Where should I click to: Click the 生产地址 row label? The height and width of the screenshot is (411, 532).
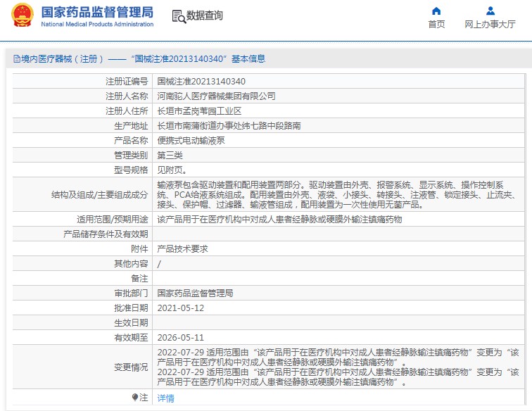point(131,126)
